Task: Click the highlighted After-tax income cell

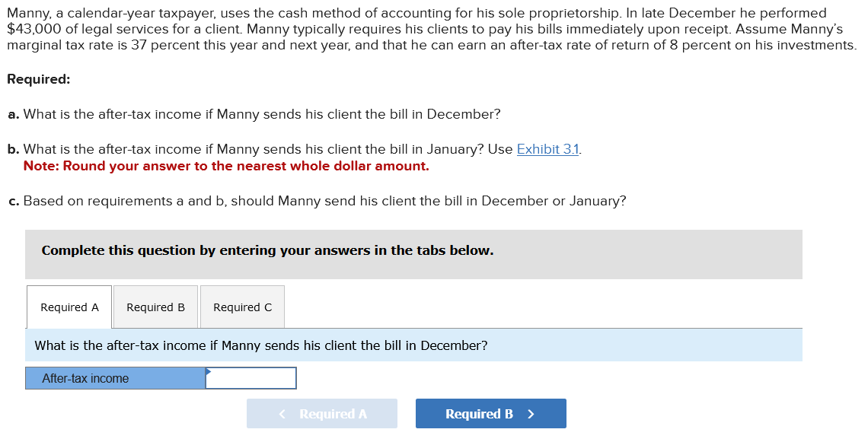Action: pos(114,378)
